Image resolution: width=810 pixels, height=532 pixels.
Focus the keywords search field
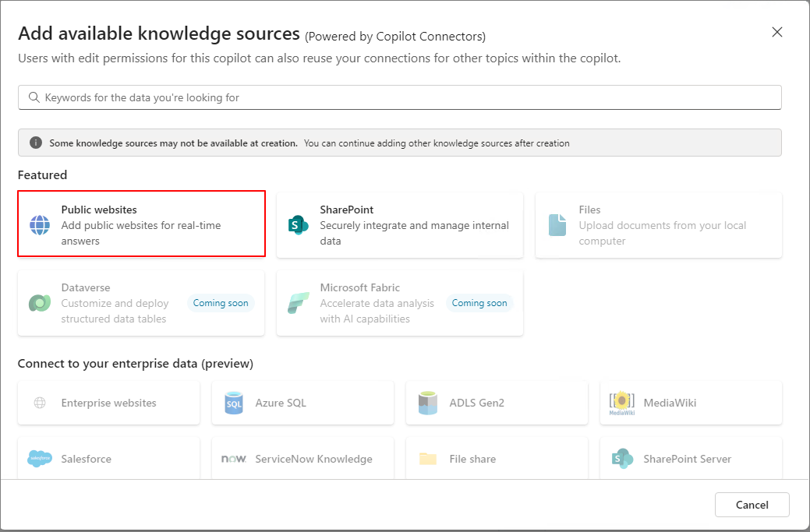[x=400, y=97]
